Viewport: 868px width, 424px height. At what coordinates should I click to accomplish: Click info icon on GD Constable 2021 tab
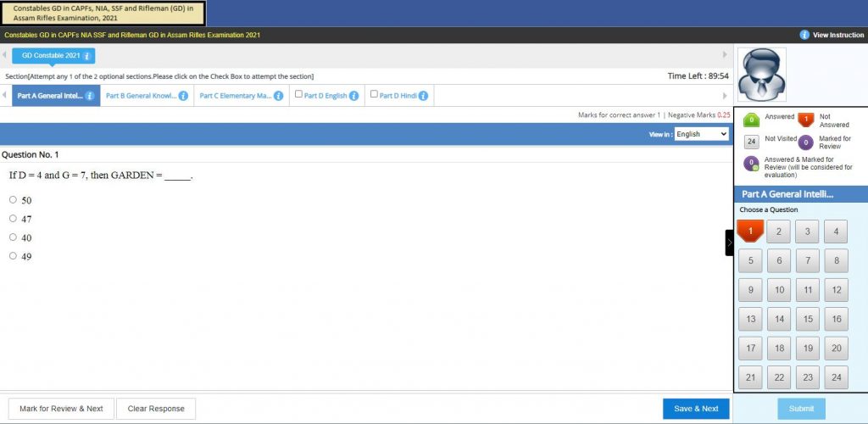coord(86,55)
